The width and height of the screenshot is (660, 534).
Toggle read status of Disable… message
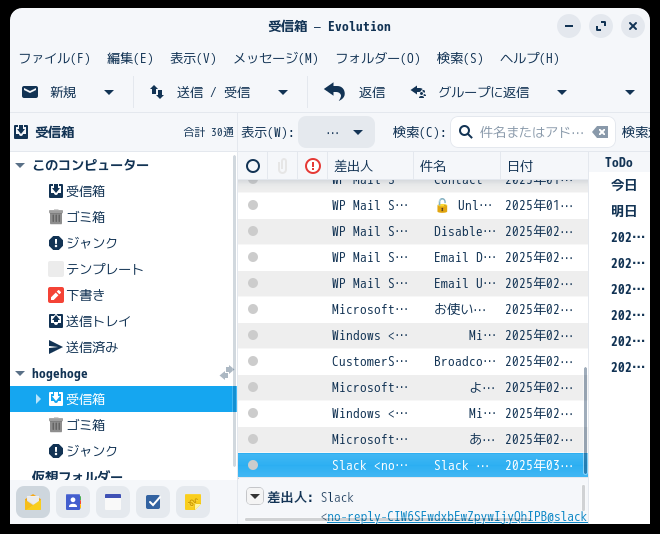(x=253, y=231)
